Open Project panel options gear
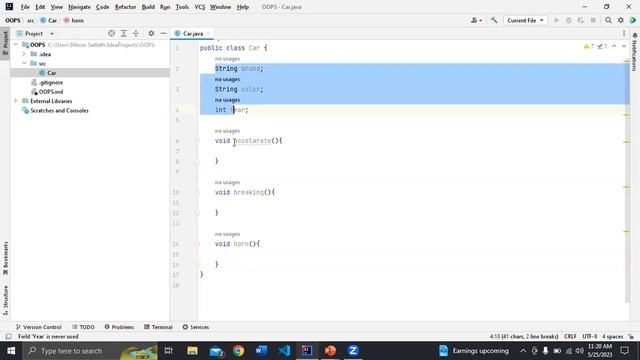Screen dimensions: 640x360 [151, 33]
